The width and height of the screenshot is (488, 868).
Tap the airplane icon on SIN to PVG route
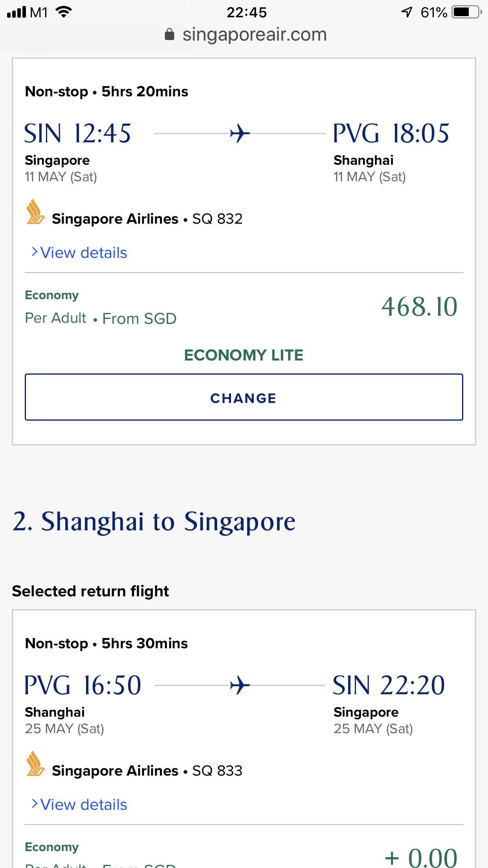pos(240,134)
